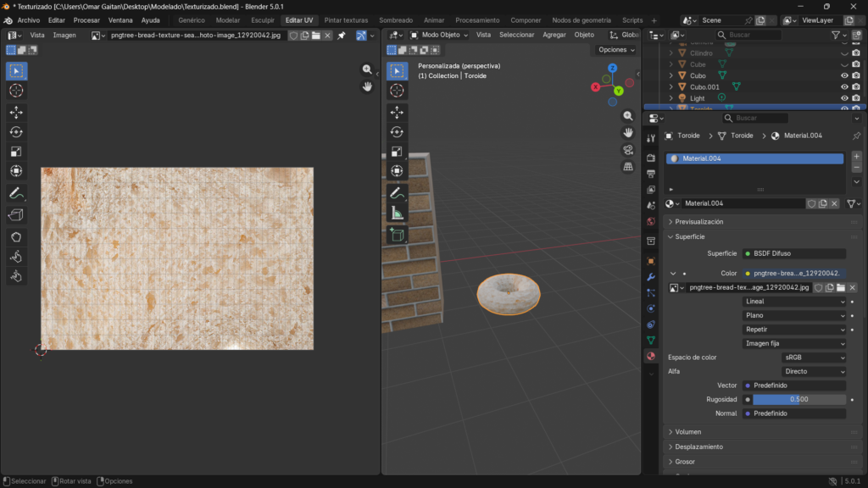Click the Measure tool in the 3D viewport
The height and width of the screenshot is (488, 868).
(x=397, y=213)
